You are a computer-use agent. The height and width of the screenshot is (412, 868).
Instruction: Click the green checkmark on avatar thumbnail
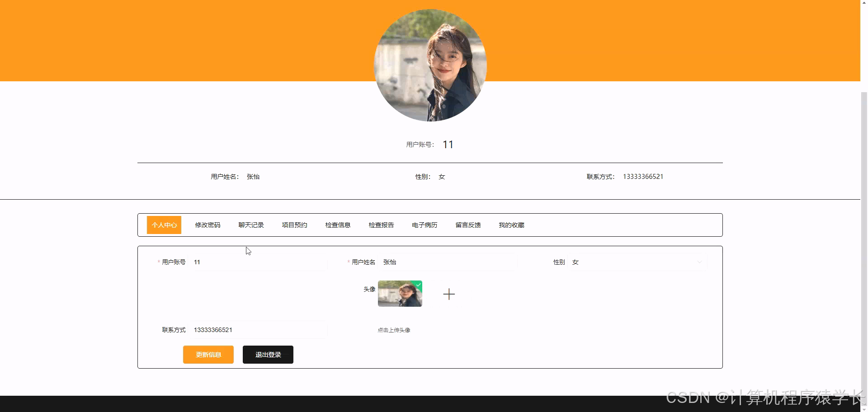(x=418, y=285)
